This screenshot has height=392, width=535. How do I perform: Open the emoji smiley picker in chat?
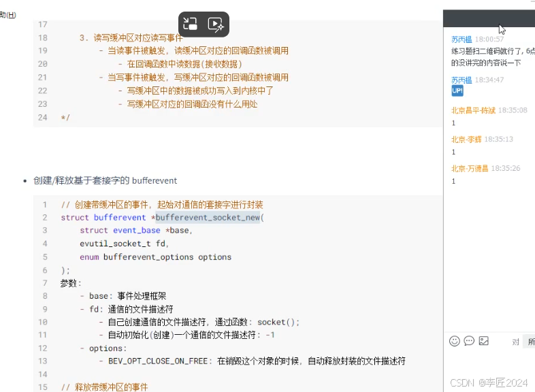pyautogui.click(x=455, y=341)
